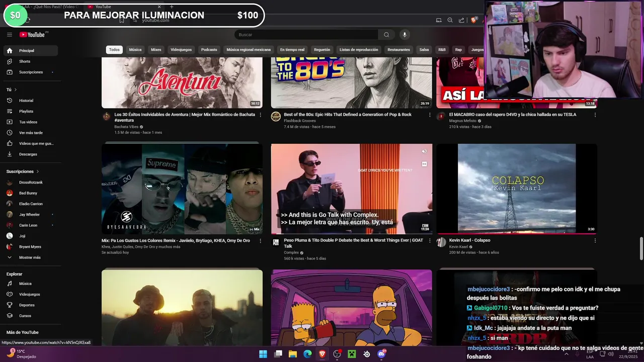This screenshot has height=362, width=644.
Task: Open Flashback Grooves channel link
Action: tap(300, 121)
